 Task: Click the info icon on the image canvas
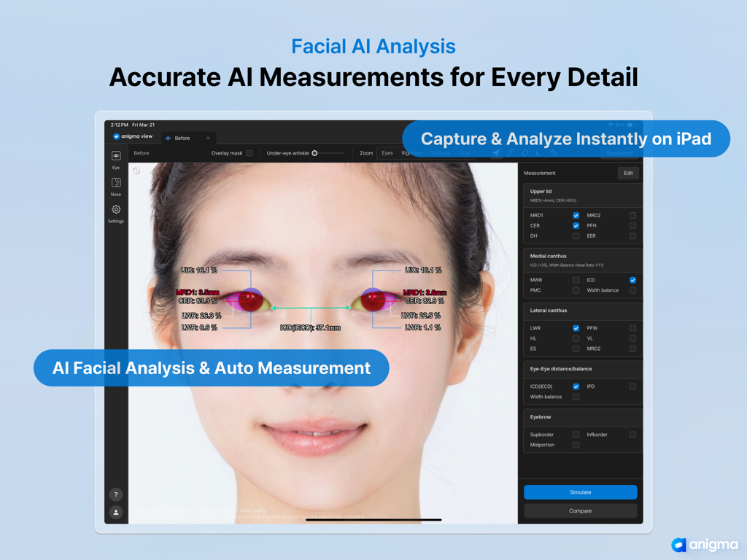point(138,168)
